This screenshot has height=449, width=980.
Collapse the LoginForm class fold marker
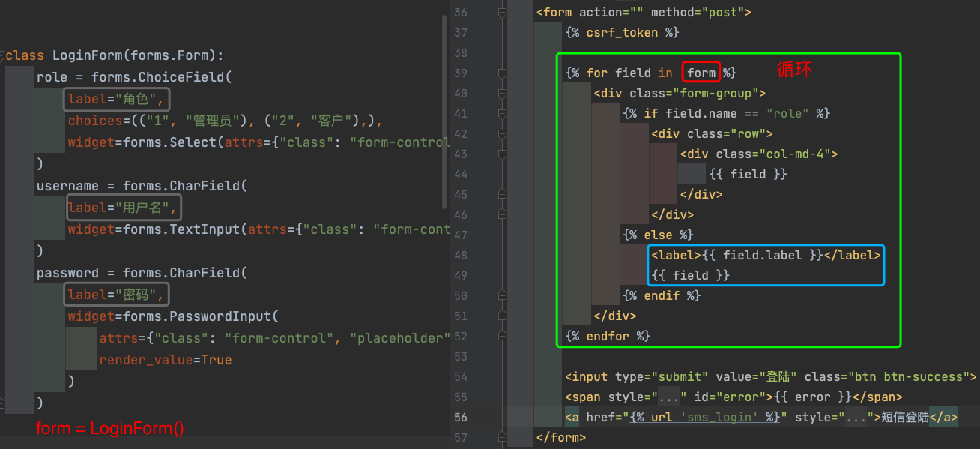pos(3,55)
